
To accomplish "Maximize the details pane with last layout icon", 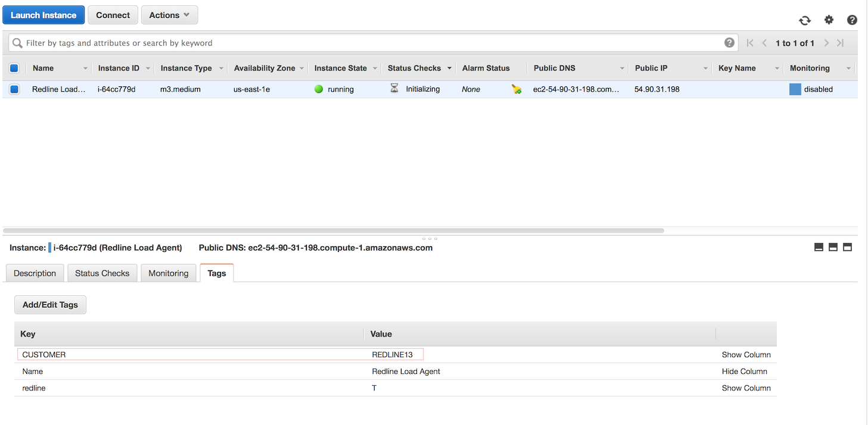I will (847, 247).
